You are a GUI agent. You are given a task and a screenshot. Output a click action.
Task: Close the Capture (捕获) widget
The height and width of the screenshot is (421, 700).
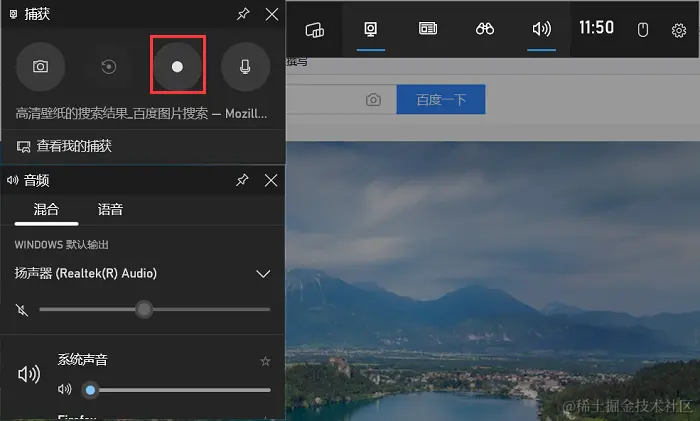coord(271,14)
